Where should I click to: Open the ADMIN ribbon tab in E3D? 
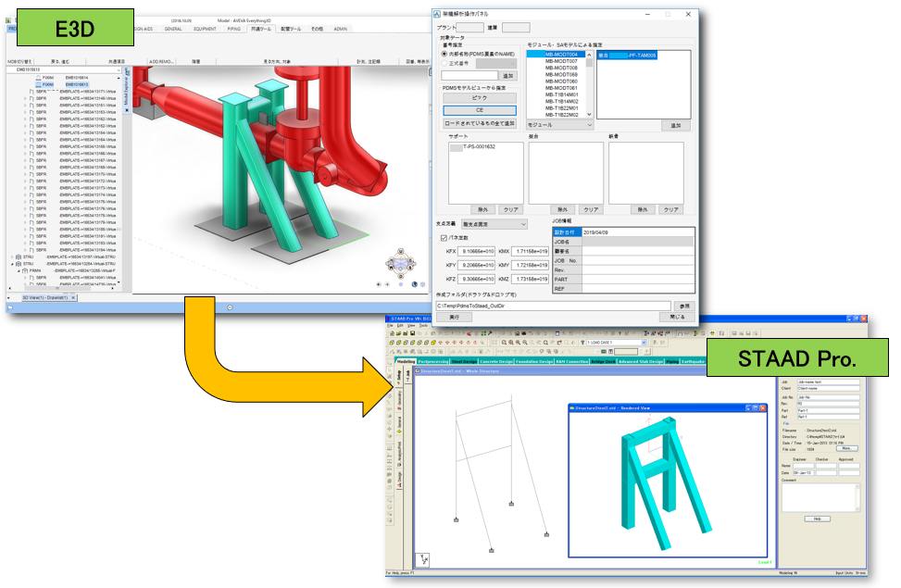340,29
